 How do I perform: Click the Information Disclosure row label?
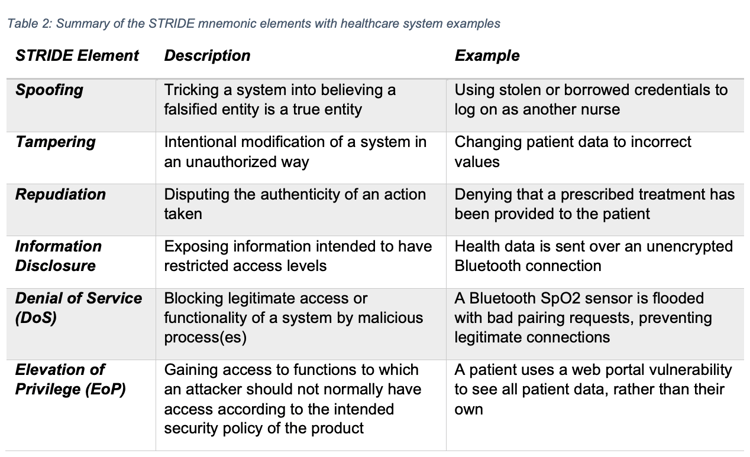pyautogui.click(x=58, y=256)
